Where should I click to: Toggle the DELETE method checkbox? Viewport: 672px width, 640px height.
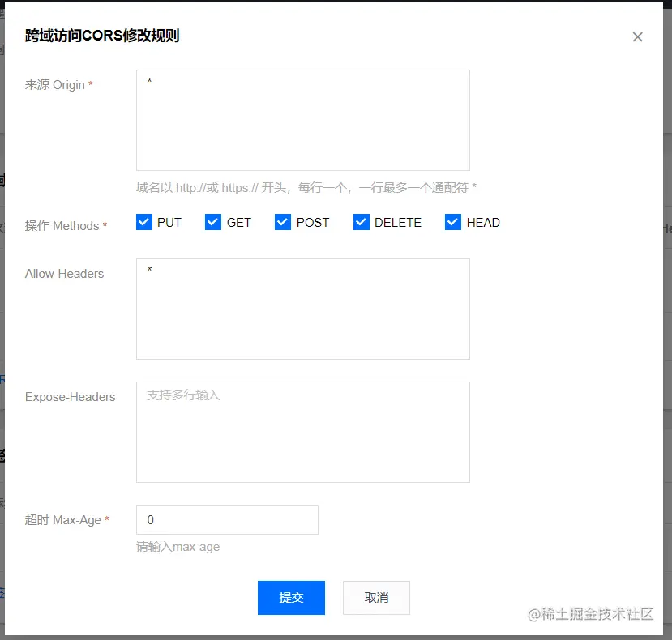[x=362, y=222]
